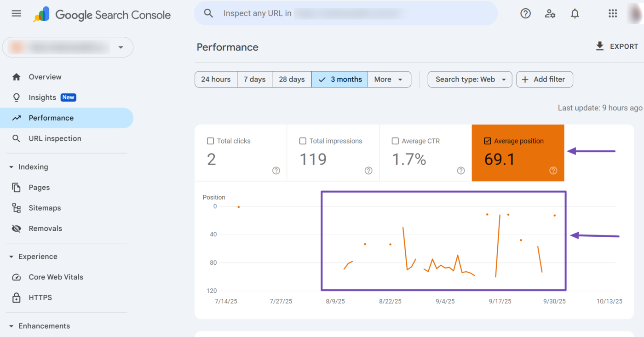Viewport: 644px width, 337px height.
Task: Enable the Total impressions metric
Action: click(x=303, y=141)
